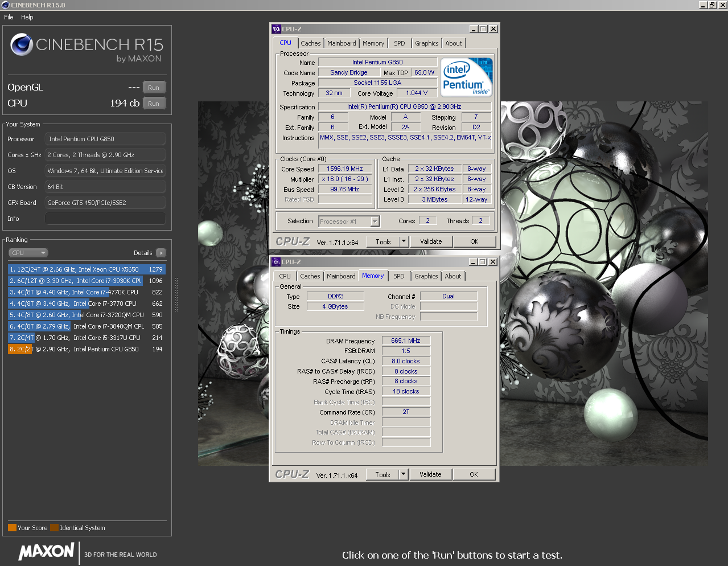Open Tools dropdown arrow in top CPU-Z

tap(404, 241)
